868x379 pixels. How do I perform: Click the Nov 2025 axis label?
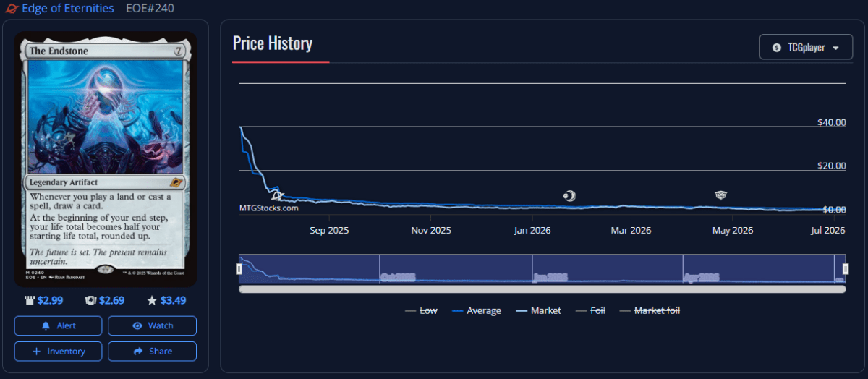click(x=431, y=231)
